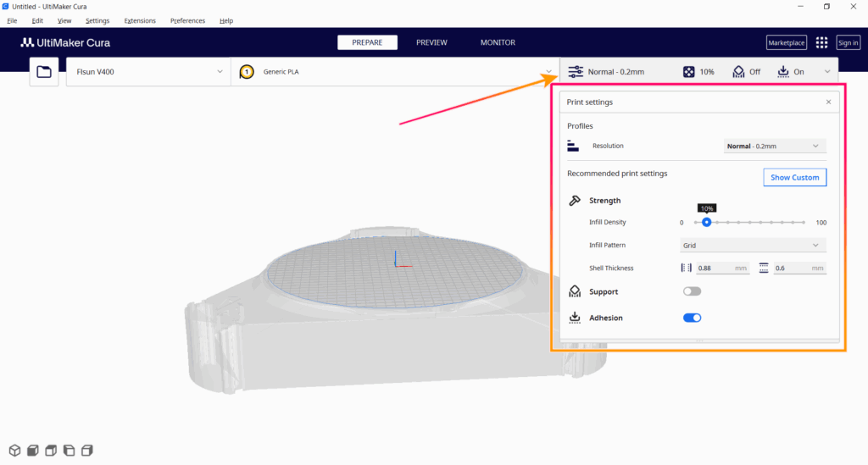Enable the Support toggle
Image resolution: width=868 pixels, height=465 pixels.
tap(692, 291)
